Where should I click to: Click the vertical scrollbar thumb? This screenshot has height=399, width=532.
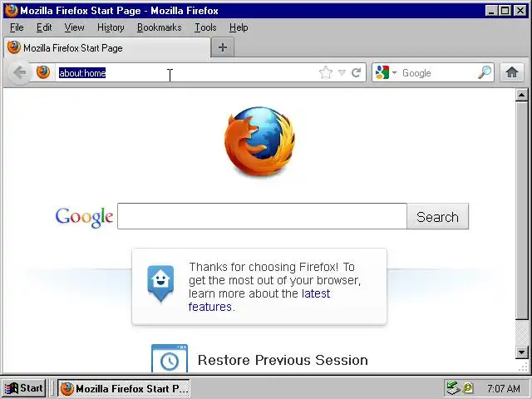[521, 210]
